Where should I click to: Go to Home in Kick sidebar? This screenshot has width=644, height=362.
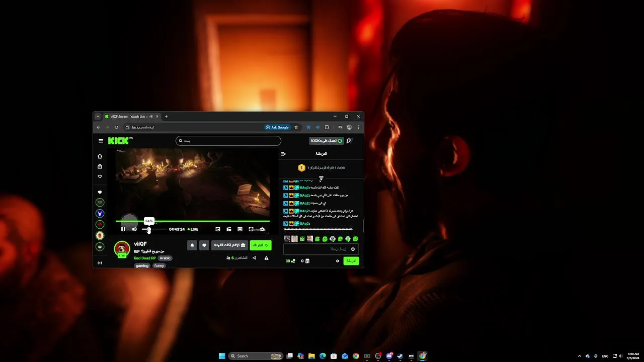pyautogui.click(x=100, y=156)
